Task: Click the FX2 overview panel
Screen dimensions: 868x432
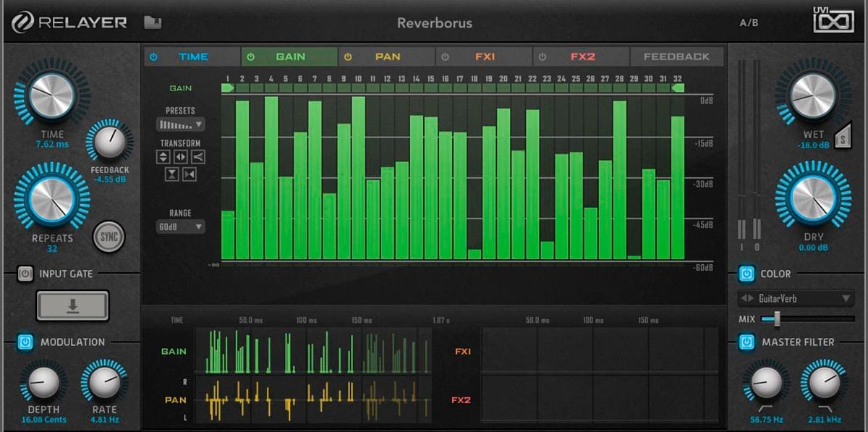Action: coord(600,399)
